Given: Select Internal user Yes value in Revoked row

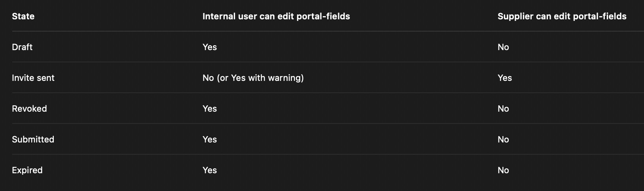Looking at the screenshot, I should (x=210, y=109).
